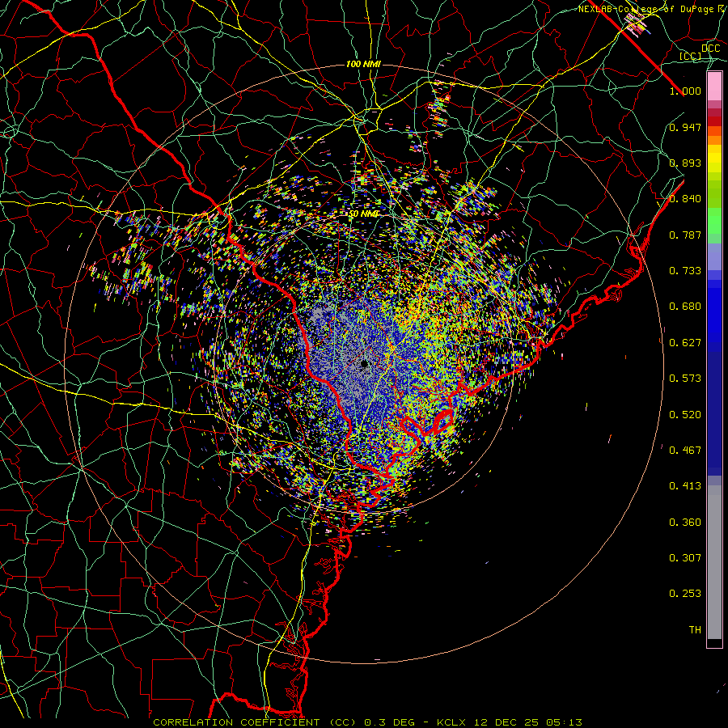Select the gray swatch in the color bar

(714, 562)
